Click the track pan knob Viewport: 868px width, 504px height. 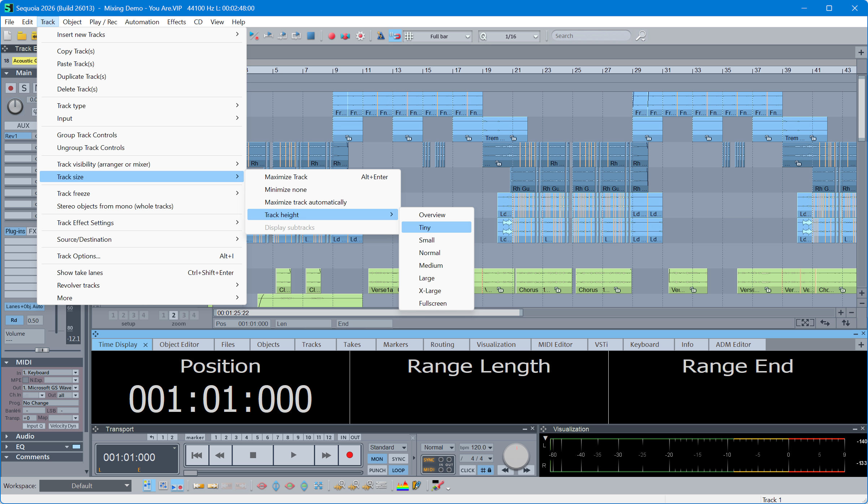[15, 107]
